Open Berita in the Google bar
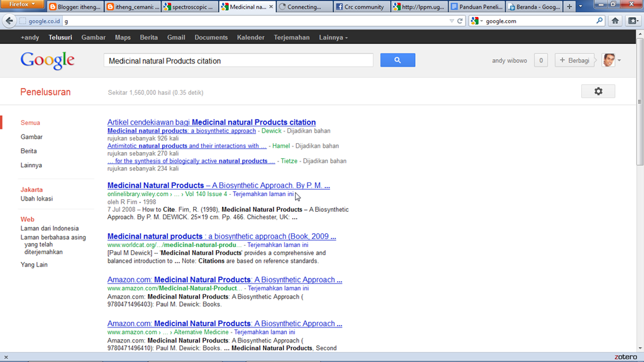Viewport: 644px width, 362px height. [x=148, y=37]
